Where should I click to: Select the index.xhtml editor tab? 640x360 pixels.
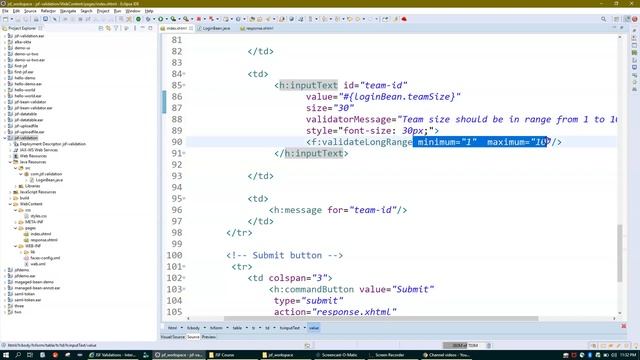point(176,28)
